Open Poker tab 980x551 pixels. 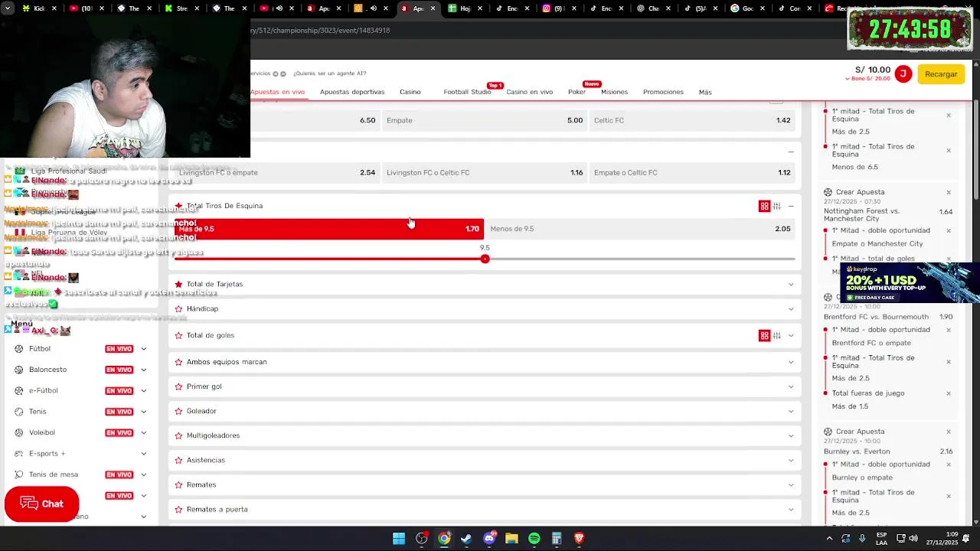point(577,92)
